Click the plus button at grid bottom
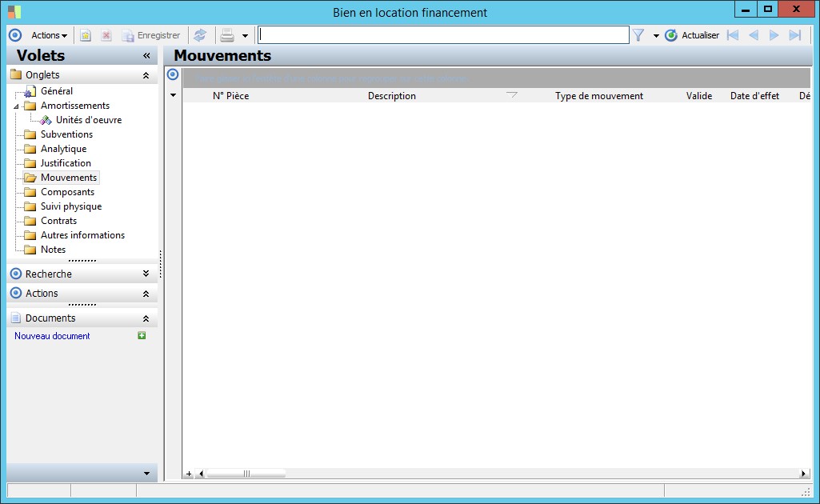 click(189, 474)
